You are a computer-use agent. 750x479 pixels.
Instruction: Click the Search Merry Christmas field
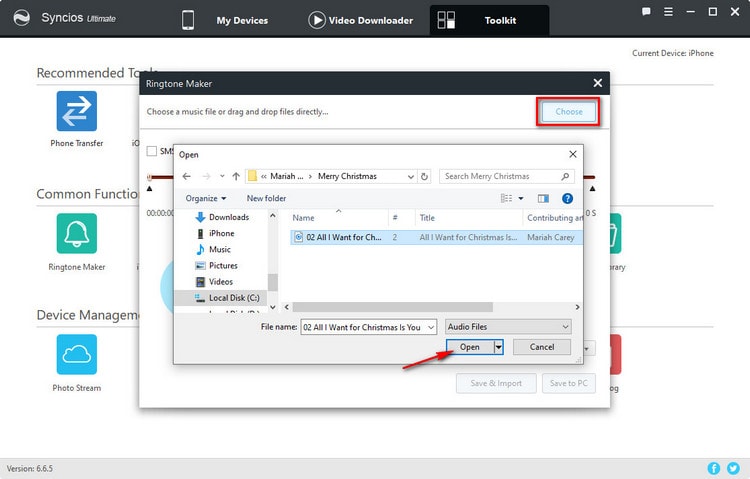coord(507,176)
